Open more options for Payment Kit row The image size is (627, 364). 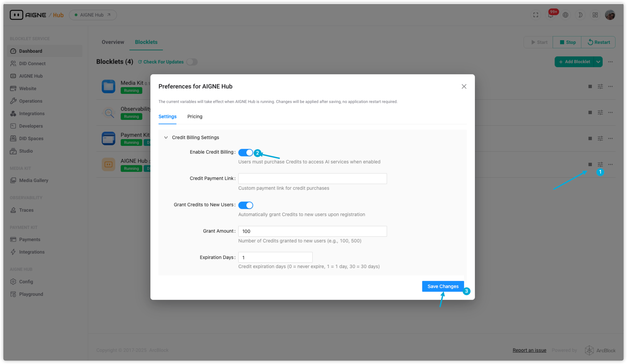pos(610,138)
